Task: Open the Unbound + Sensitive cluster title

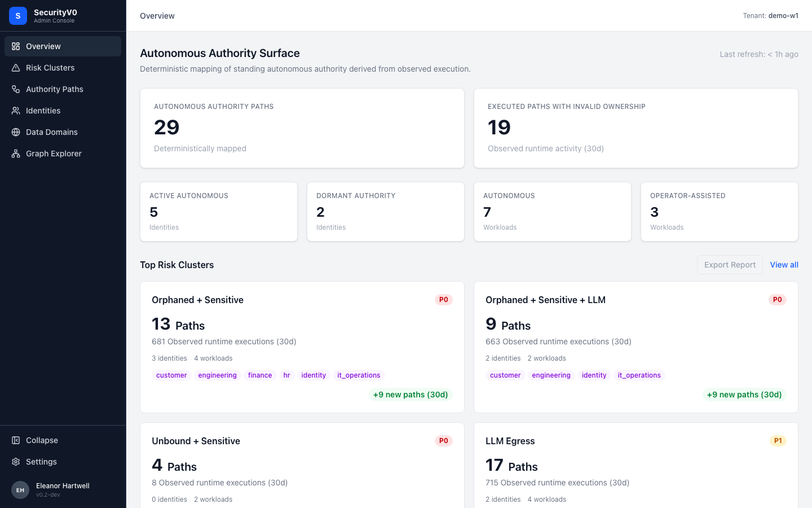Action: point(196,441)
